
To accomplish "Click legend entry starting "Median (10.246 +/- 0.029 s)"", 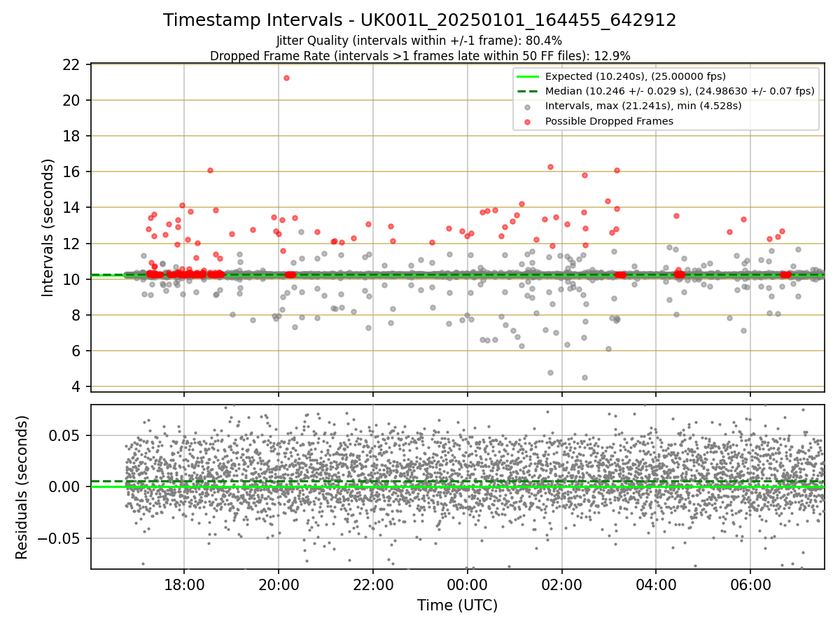I will click(680, 91).
